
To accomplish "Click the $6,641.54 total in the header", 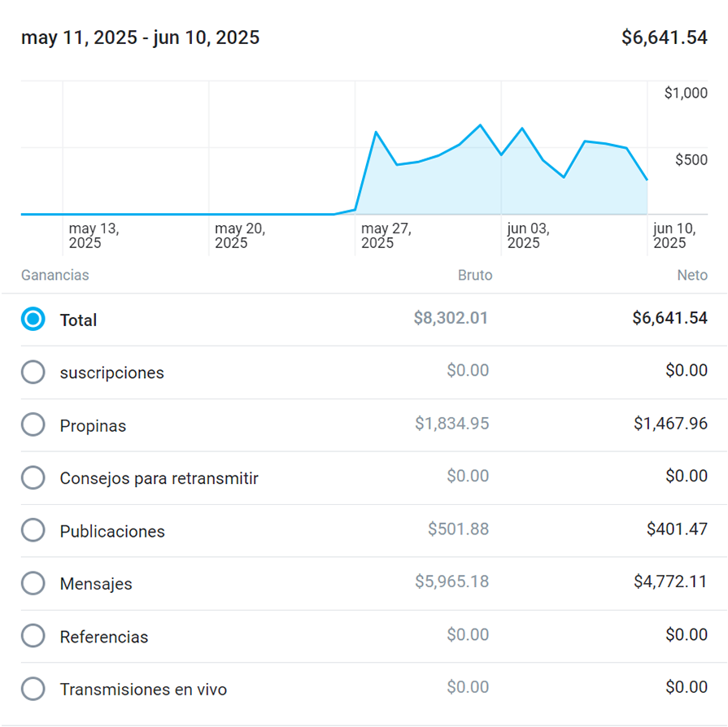I will tap(664, 37).
